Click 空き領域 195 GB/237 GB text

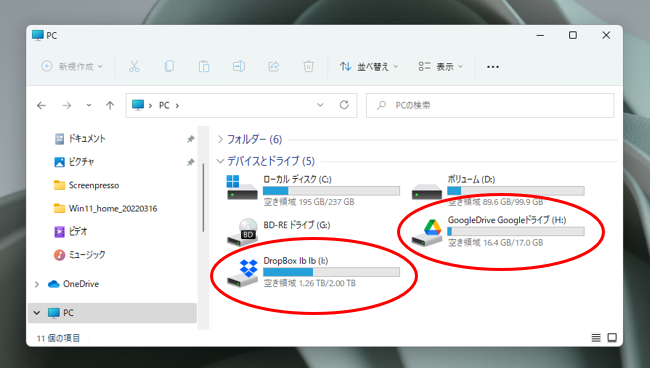tap(309, 202)
